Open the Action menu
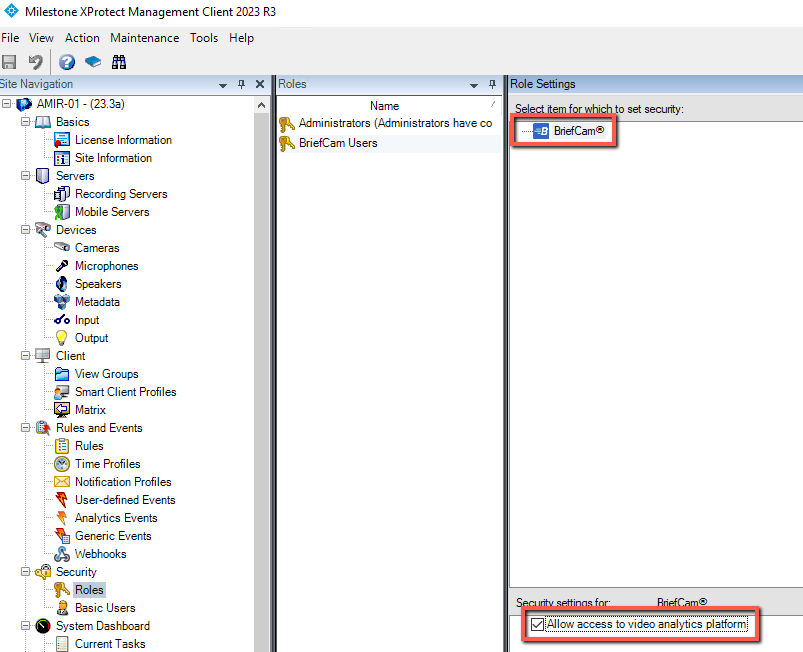This screenshot has height=652, width=803. tap(82, 38)
